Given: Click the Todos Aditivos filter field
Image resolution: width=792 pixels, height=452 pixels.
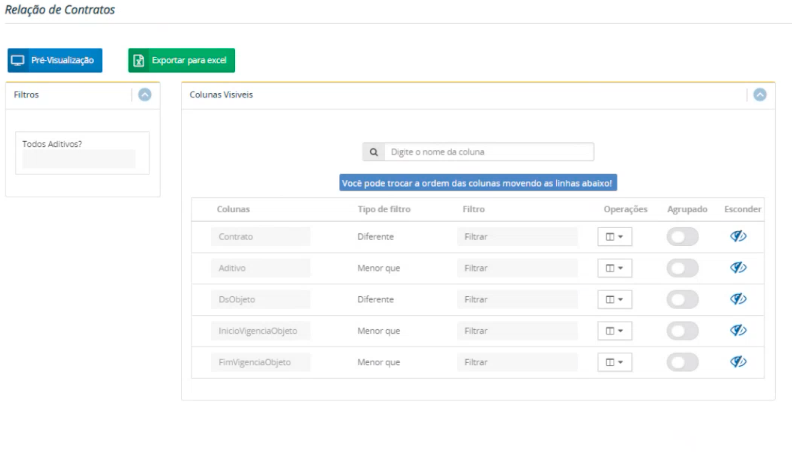Looking at the screenshot, I should click(79, 159).
